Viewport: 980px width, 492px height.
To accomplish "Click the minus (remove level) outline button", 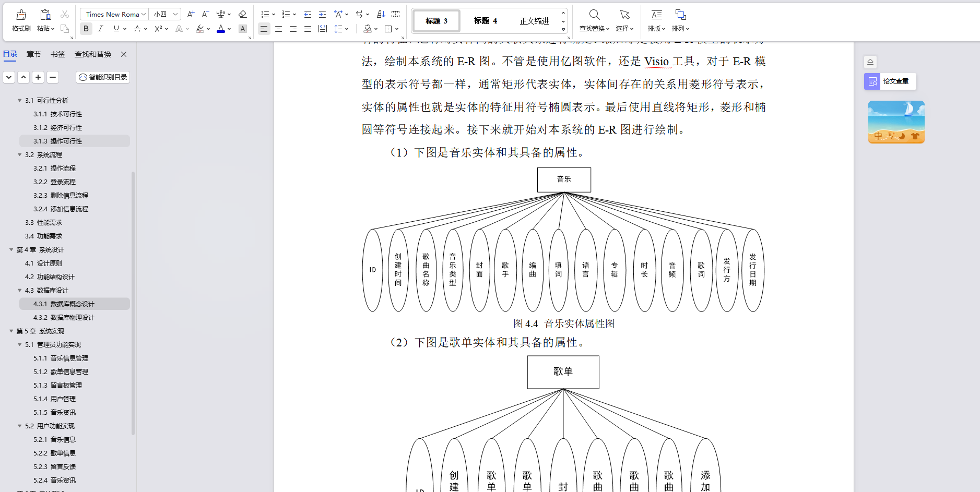I will pos(53,77).
